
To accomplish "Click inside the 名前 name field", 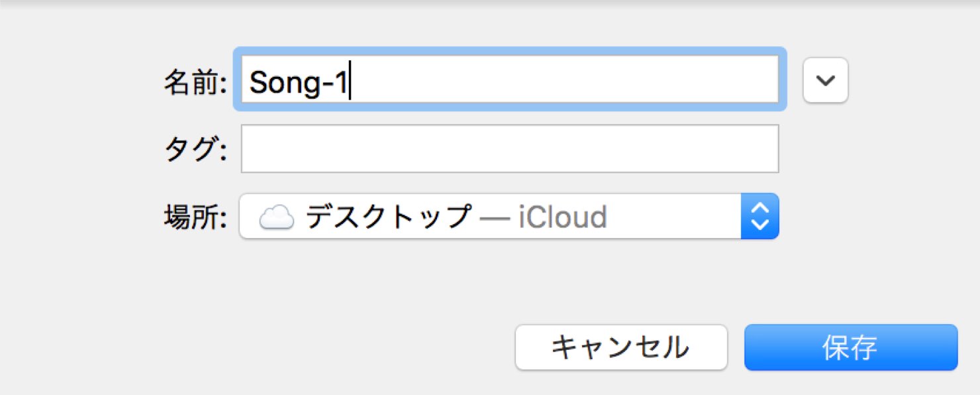I will pos(510,79).
